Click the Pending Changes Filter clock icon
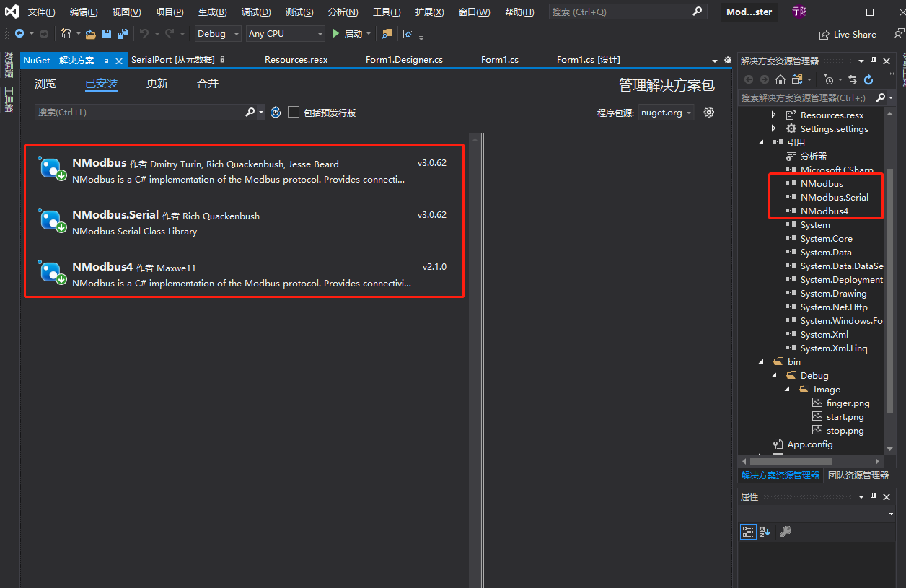This screenshot has width=906, height=588. click(x=829, y=79)
